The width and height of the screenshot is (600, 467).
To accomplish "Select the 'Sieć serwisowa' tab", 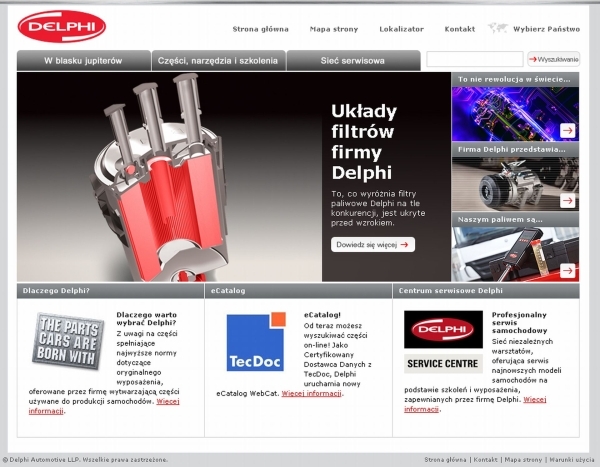I will click(352, 61).
